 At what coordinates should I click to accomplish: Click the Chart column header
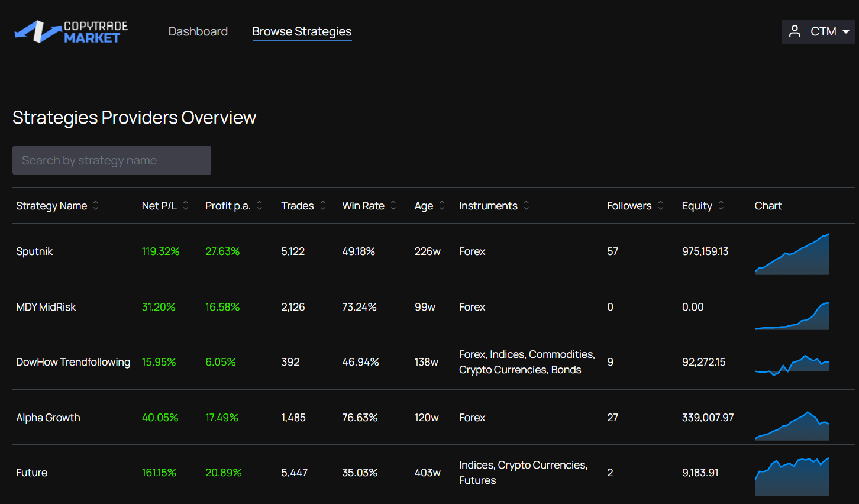tap(768, 206)
